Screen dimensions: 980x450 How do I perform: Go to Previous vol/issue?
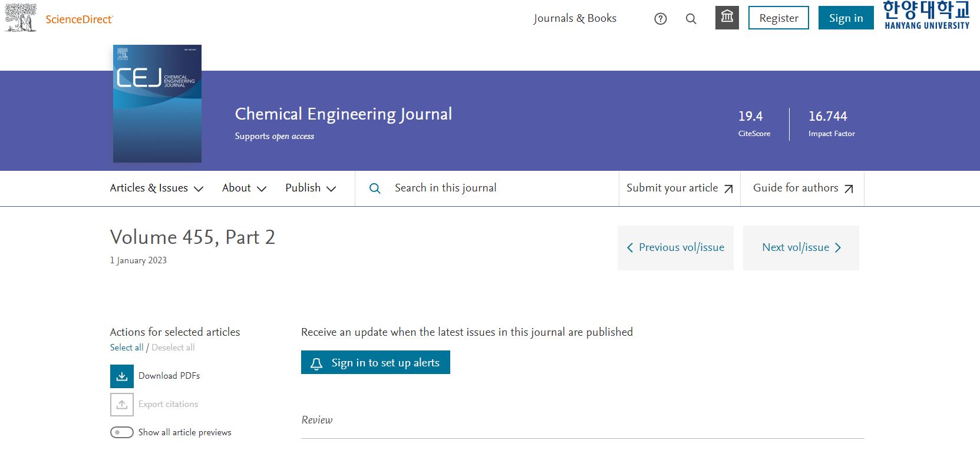[x=675, y=247]
